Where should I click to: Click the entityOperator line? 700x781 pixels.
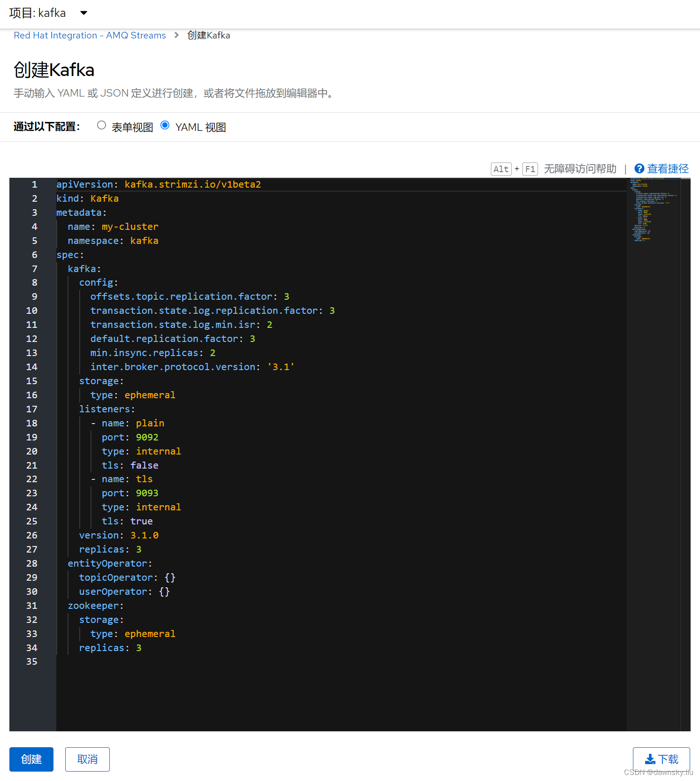point(110,563)
